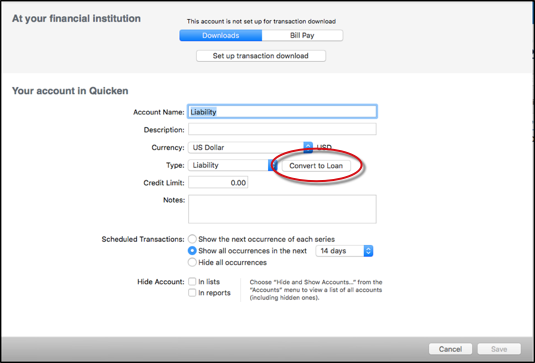Click inside the Notes text area
535x363 pixels.
[x=282, y=209]
